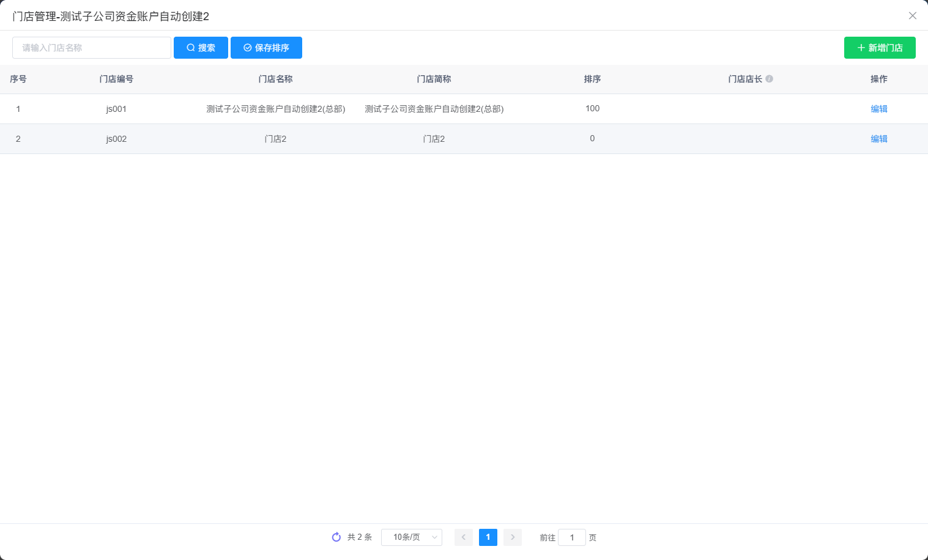Click the 共 2 条 total count text
The height and width of the screenshot is (560, 928).
click(x=360, y=537)
